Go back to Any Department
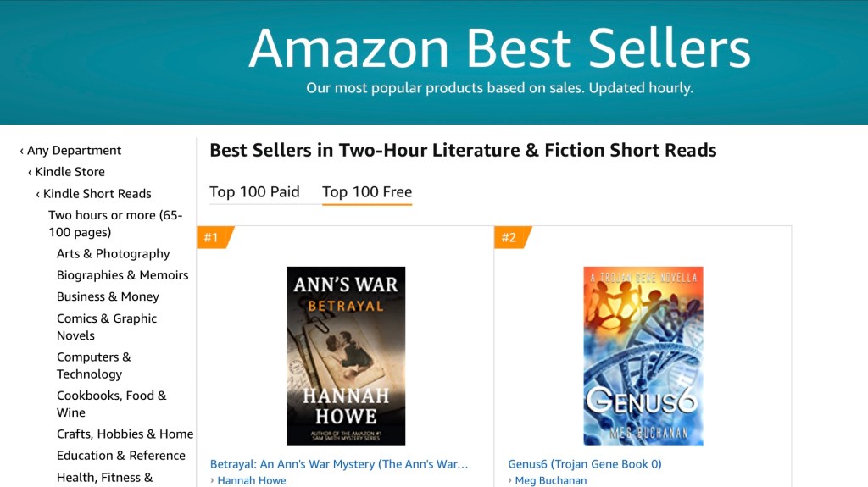The image size is (868, 487). 74,151
